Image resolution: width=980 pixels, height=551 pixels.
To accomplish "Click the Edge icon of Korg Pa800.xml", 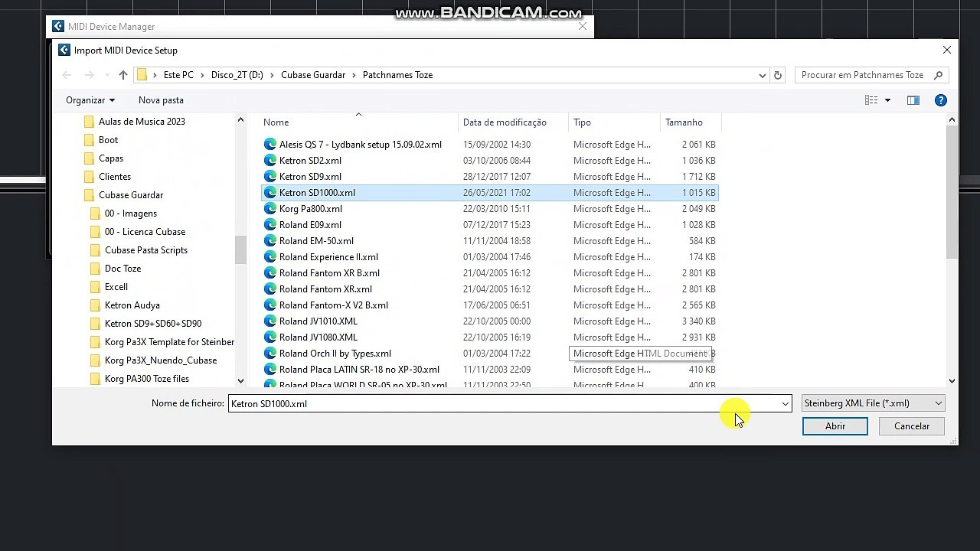I will click(x=269, y=209).
